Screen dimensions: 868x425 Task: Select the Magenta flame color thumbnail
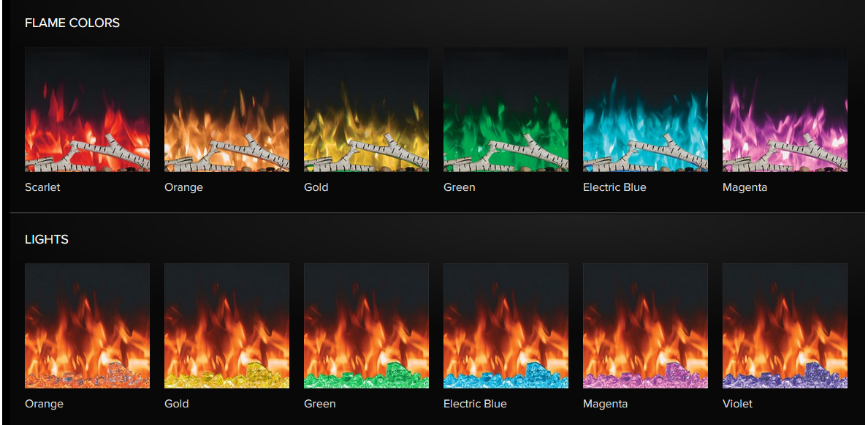785,109
